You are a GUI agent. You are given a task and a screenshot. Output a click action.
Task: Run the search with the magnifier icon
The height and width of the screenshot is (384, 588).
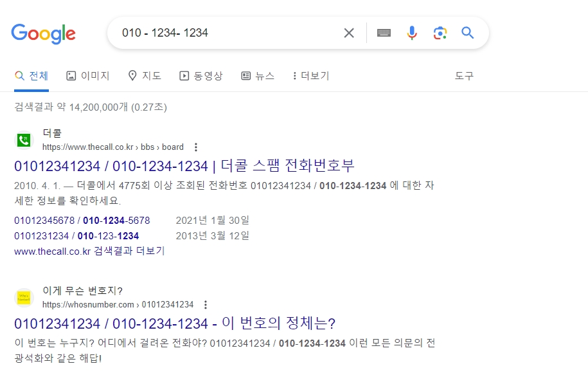click(467, 32)
